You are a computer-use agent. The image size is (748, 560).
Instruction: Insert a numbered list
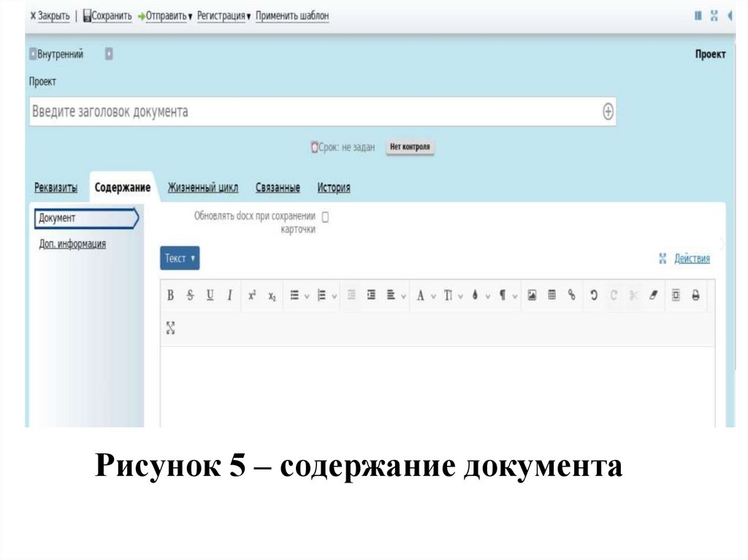click(321, 295)
